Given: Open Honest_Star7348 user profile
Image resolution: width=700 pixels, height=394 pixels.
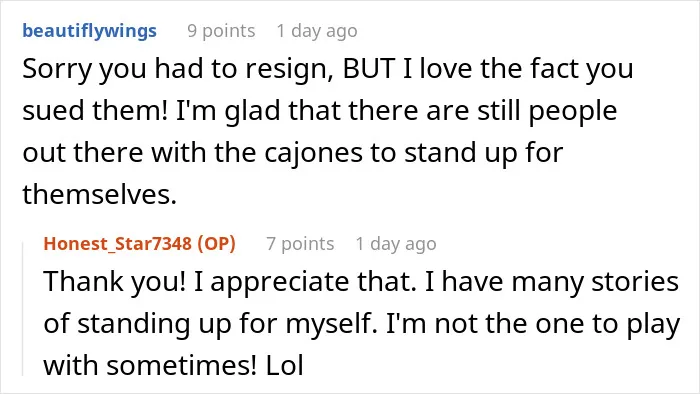Looking at the screenshot, I should 118,244.
